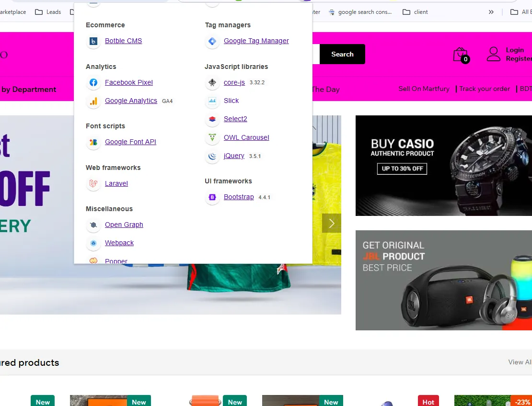Image resolution: width=532 pixels, height=406 pixels.
Task: Click the Sell On Martfury link
Action: point(424,89)
